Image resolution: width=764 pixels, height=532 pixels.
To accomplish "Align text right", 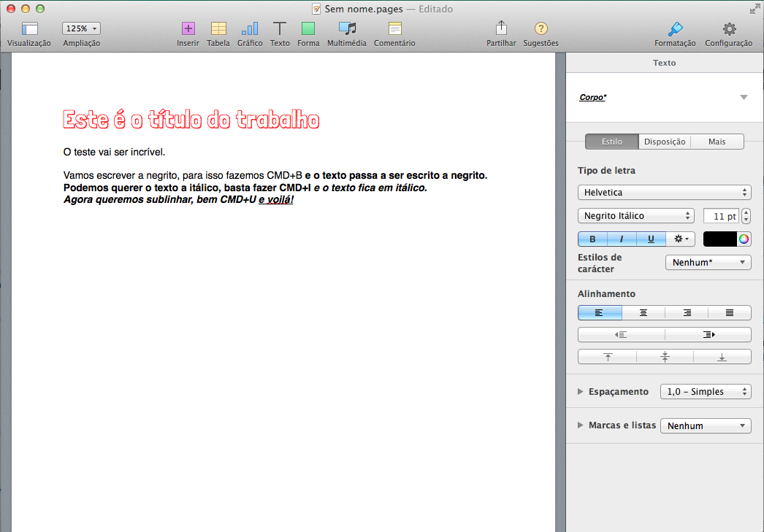I will point(687,312).
